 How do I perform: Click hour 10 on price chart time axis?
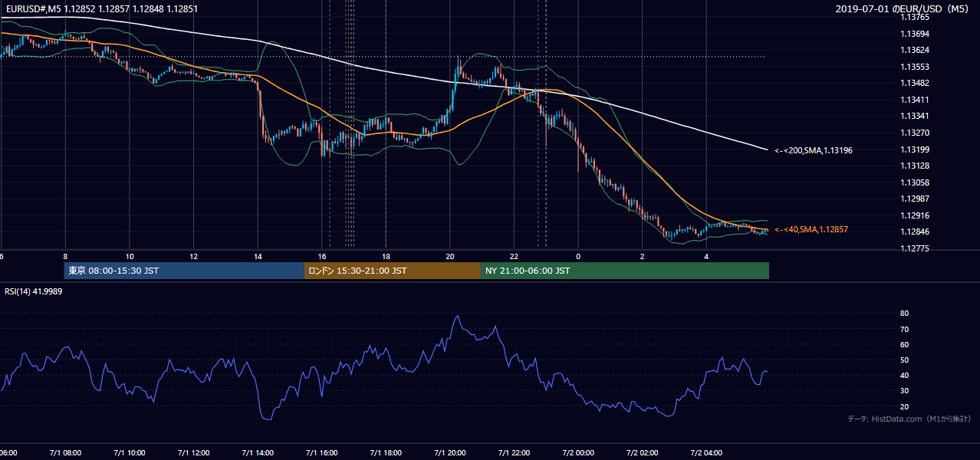coord(130,256)
